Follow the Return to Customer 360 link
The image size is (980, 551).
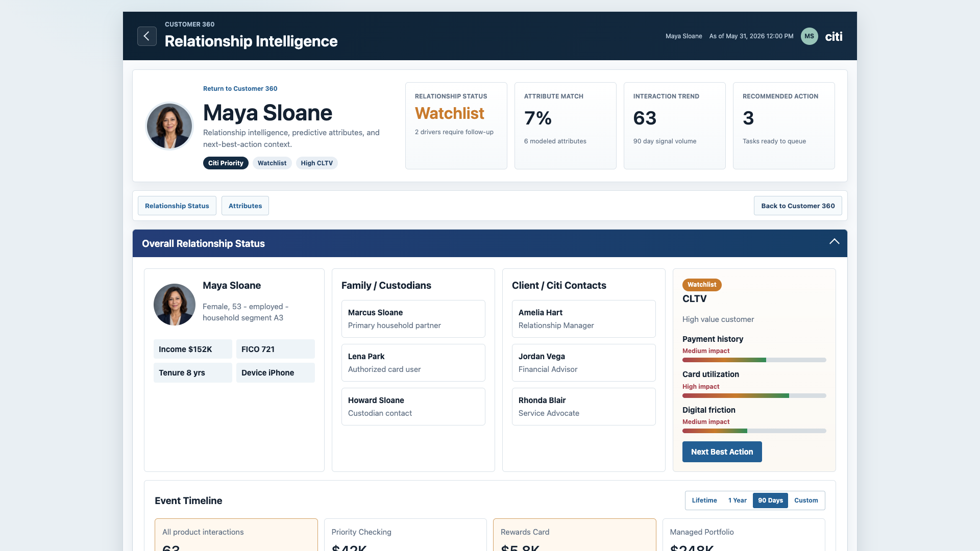point(240,88)
